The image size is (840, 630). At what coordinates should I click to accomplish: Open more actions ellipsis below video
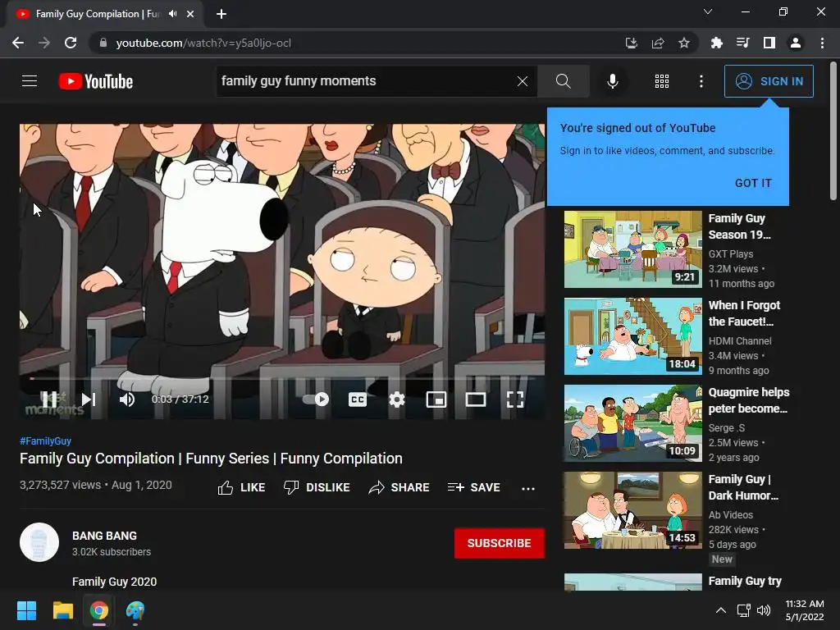[x=528, y=489]
